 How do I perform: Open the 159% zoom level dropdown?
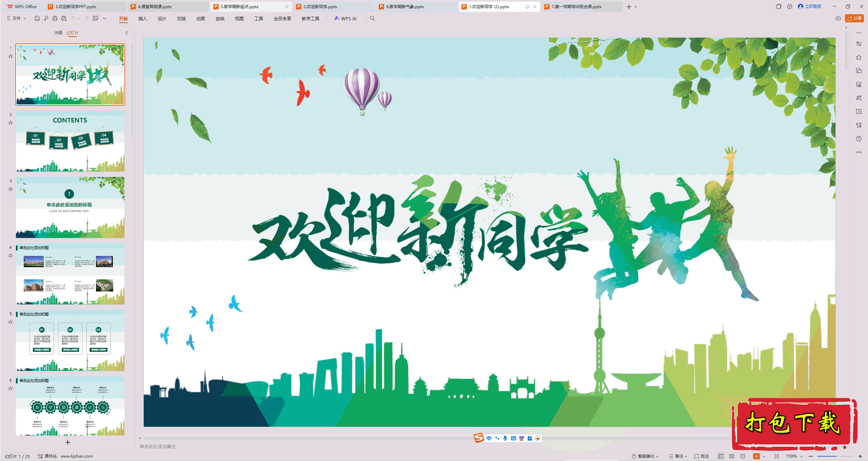pos(794,456)
